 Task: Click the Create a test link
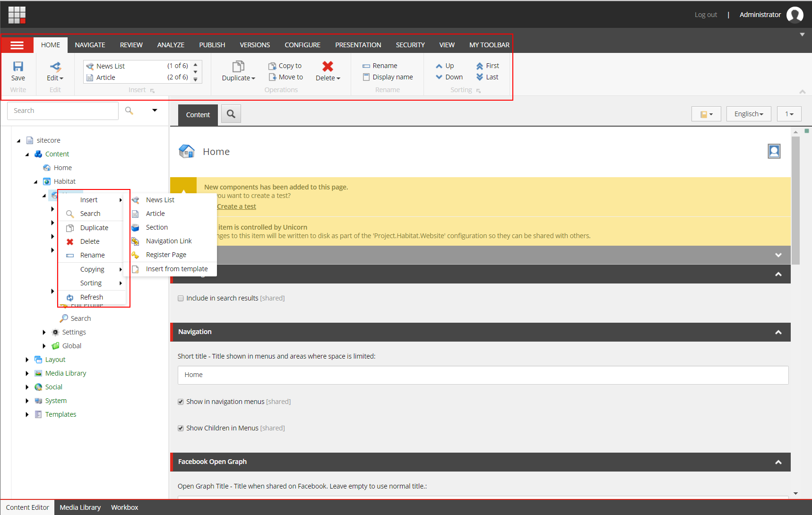(236, 206)
